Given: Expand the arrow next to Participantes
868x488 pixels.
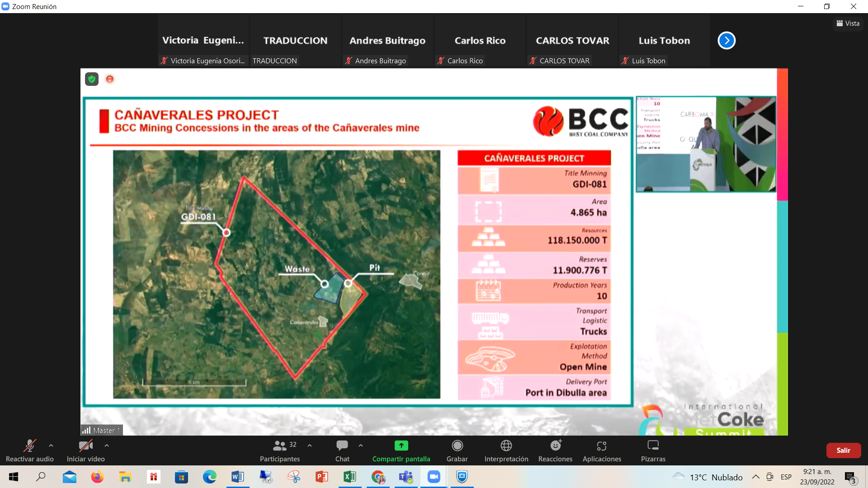Looking at the screenshot, I should tap(310, 446).
